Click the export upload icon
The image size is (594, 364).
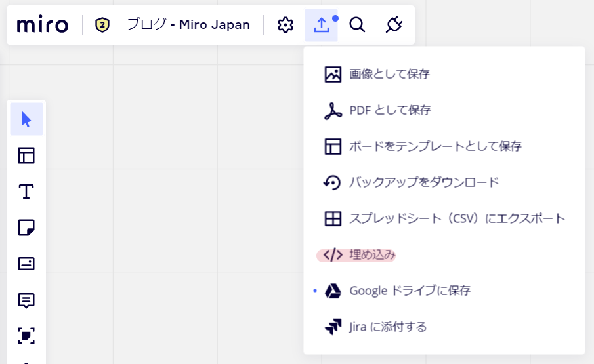tap(321, 25)
